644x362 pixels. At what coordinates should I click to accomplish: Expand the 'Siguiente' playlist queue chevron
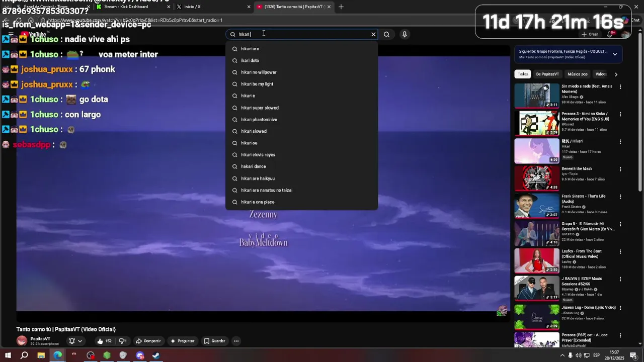(x=615, y=54)
